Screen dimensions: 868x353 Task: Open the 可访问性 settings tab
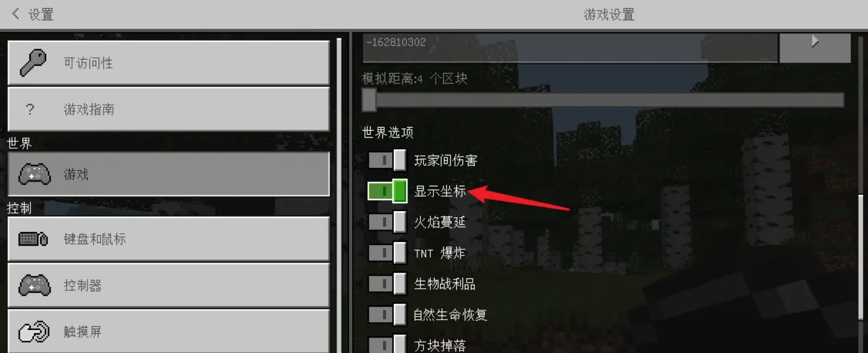click(168, 63)
